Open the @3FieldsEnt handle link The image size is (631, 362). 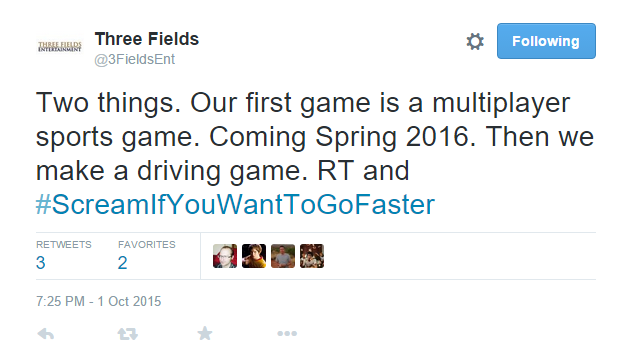coord(134,59)
